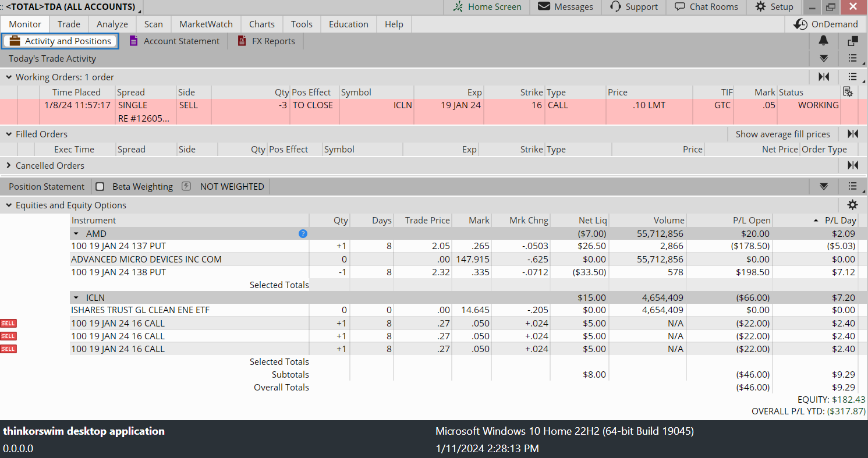Collapse the AMD position group
868x458 pixels.
point(76,234)
